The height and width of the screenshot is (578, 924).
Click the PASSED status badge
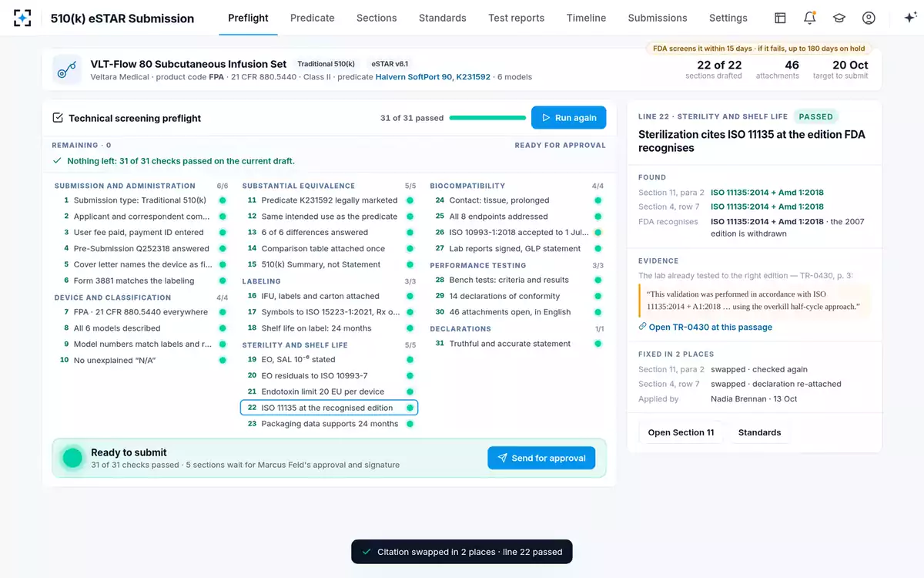point(815,116)
